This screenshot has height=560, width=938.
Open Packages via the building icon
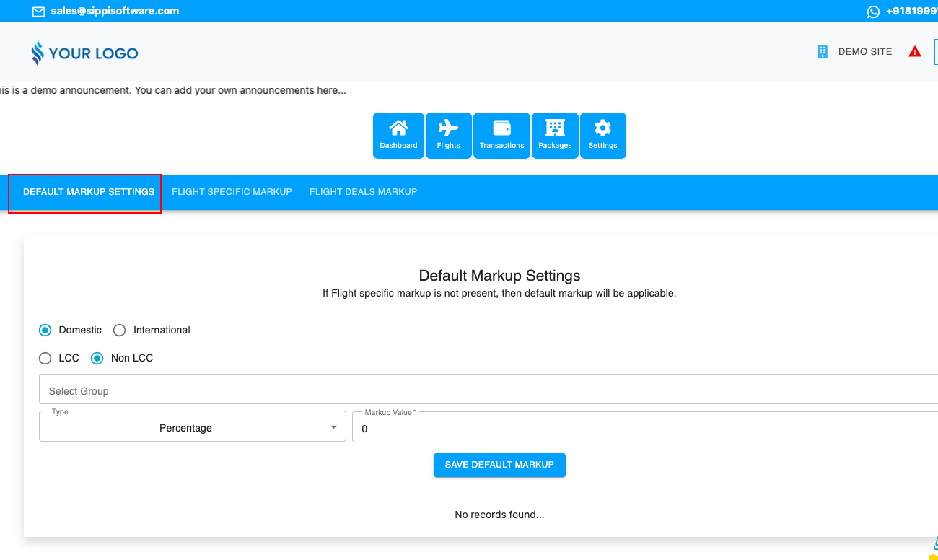point(555,129)
